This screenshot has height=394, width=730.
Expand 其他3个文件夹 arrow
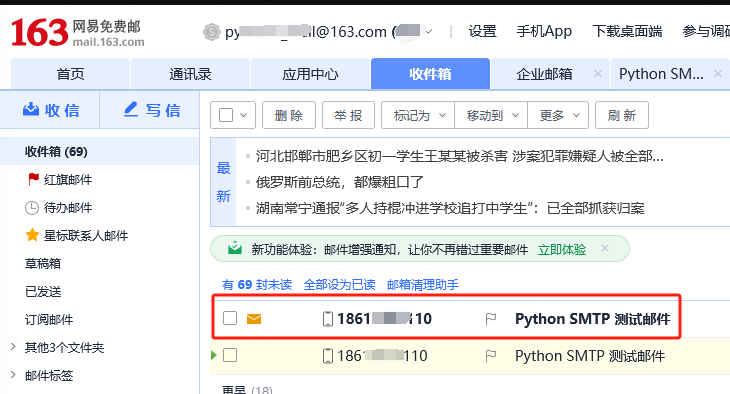[13, 347]
